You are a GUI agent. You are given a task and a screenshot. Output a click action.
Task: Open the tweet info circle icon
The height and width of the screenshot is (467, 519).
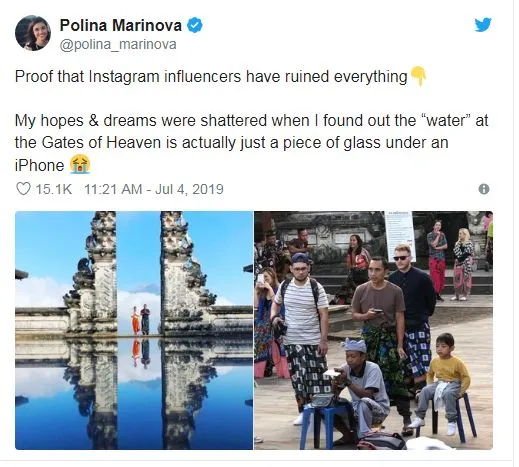(484, 189)
